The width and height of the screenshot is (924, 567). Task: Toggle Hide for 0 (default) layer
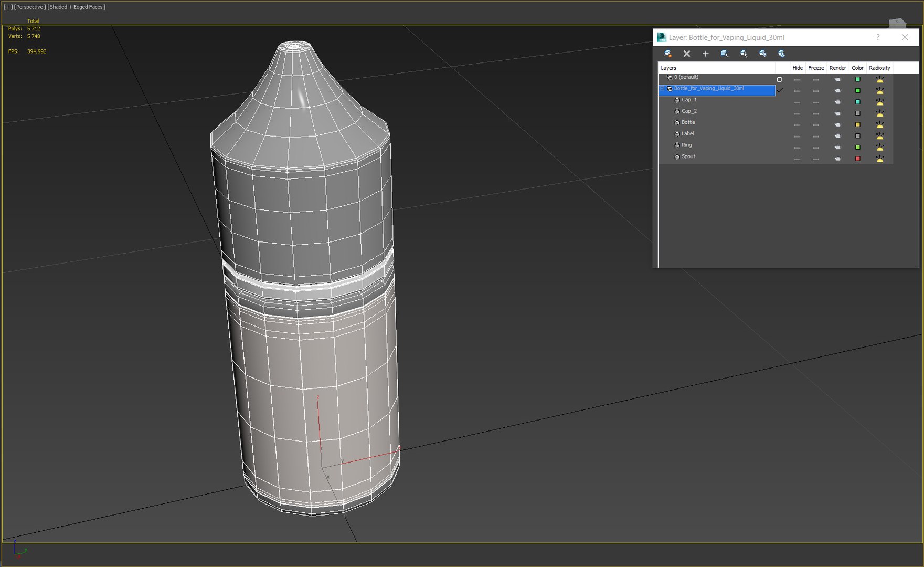click(x=798, y=80)
